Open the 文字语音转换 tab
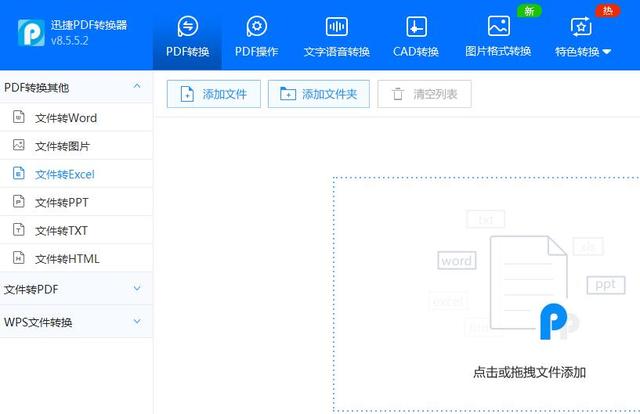 click(x=337, y=36)
